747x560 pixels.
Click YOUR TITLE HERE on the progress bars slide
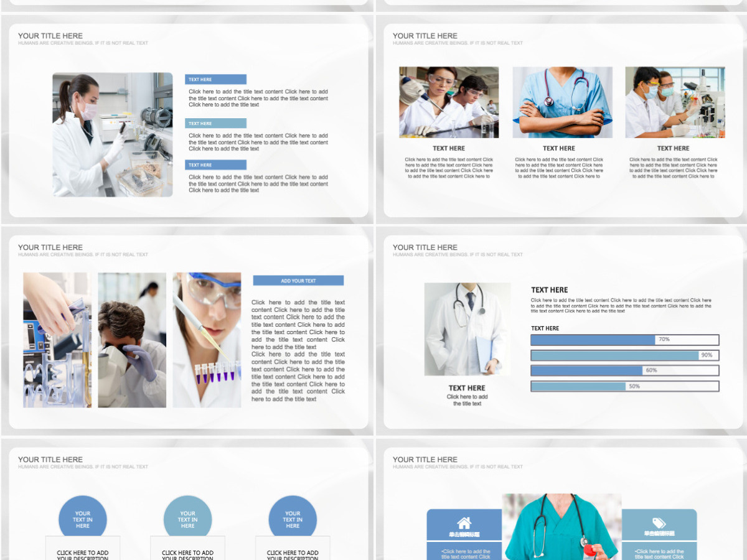[x=425, y=247]
